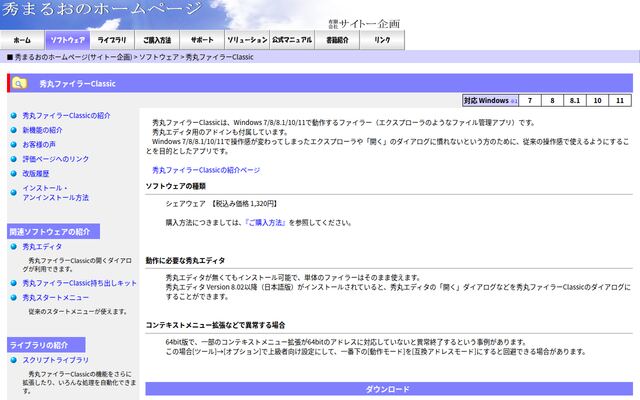Click the blue bullet beside 秀丸エディタ
The height and width of the screenshot is (400, 640).
click(x=13, y=247)
